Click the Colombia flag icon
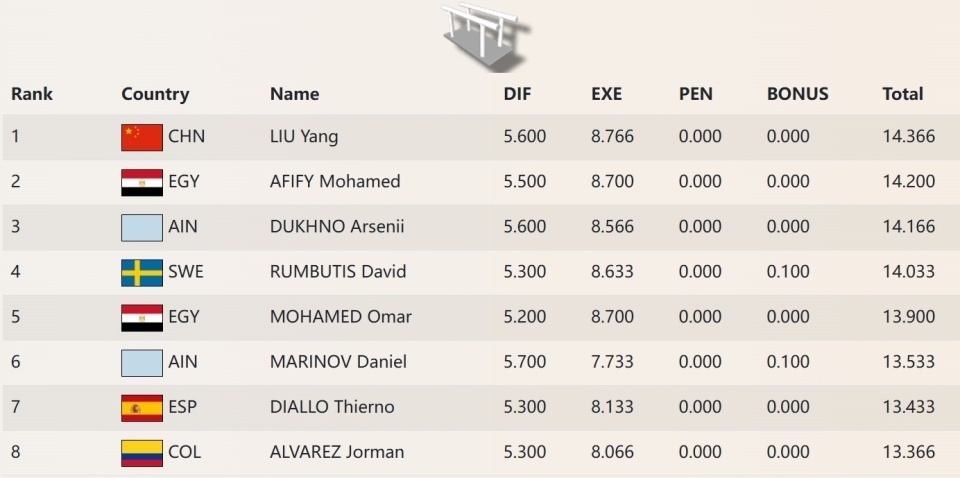 [141, 452]
